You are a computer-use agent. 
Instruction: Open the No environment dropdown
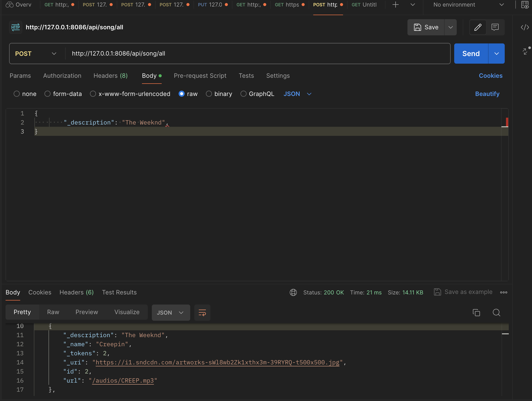click(x=469, y=5)
